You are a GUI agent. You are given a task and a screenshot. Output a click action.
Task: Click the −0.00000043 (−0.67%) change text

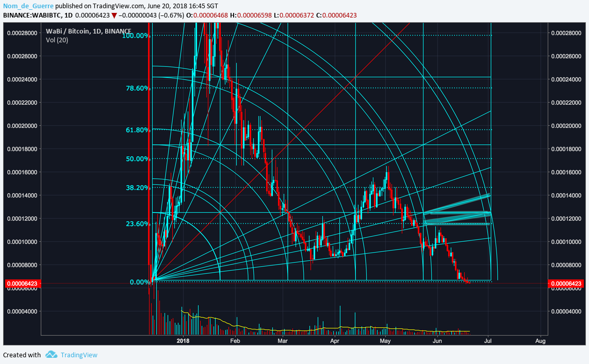tap(152, 15)
